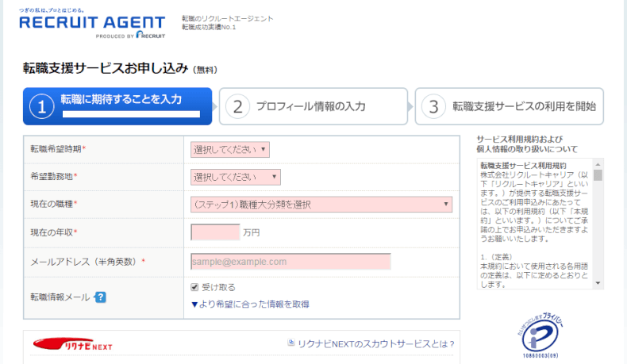This screenshot has height=364, width=627.
Task: Click the Privacy mark badge
Action: [540, 335]
